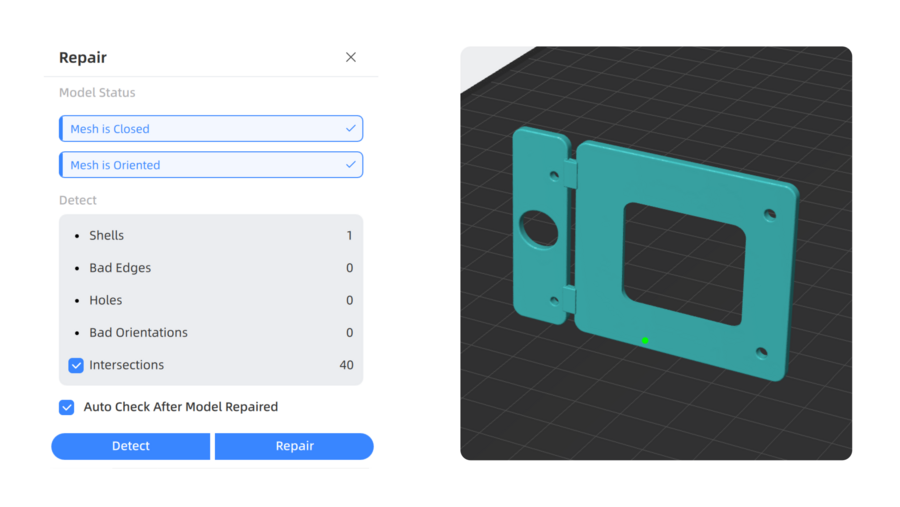Click the Intersections count 40
The image size is (900, 507).
coord(346,365)
